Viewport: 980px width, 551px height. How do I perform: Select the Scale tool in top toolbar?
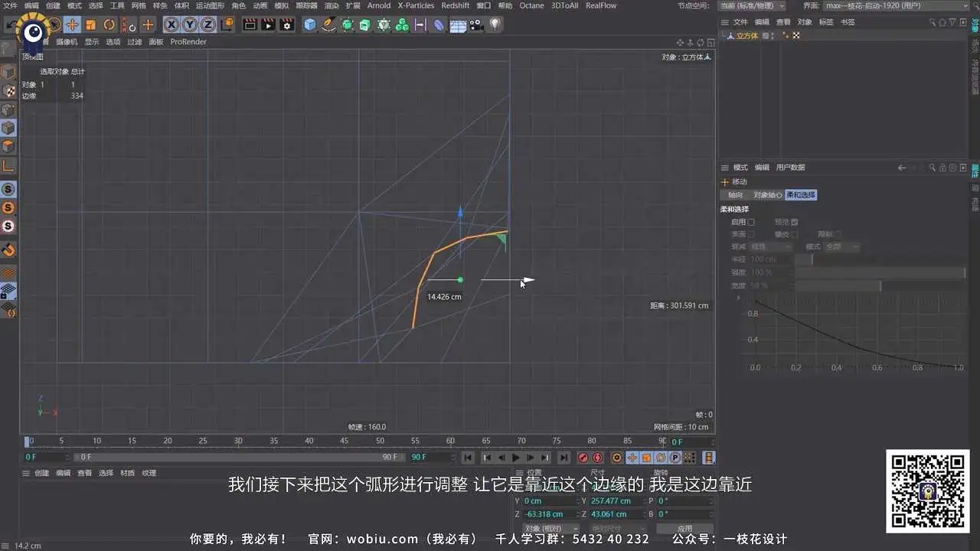(x=90, y=24)
